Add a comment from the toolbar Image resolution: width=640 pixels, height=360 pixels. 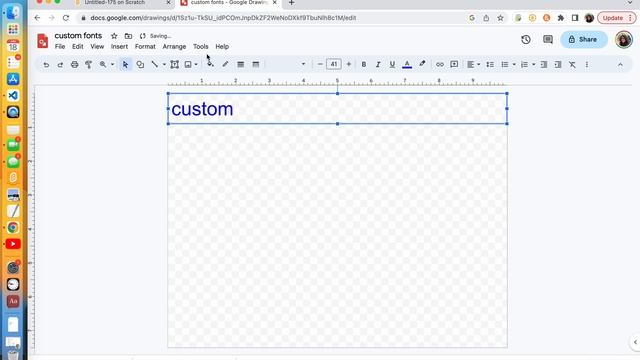(x=454, y=64)
